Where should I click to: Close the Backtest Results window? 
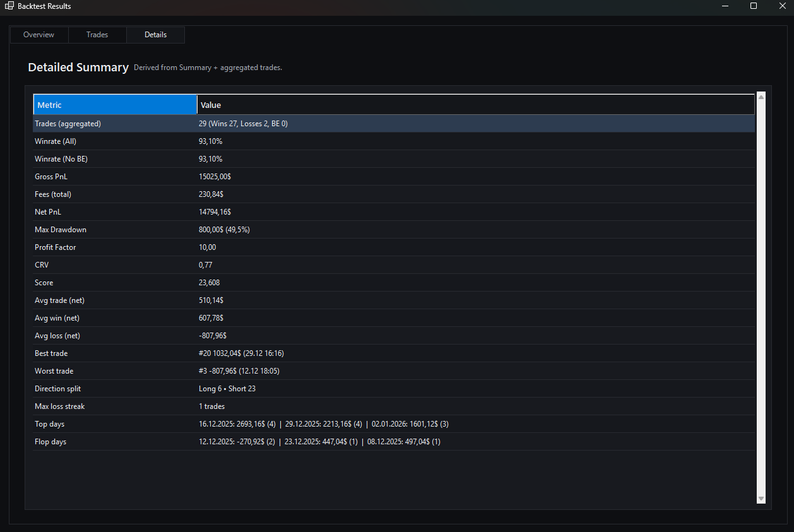781,6
